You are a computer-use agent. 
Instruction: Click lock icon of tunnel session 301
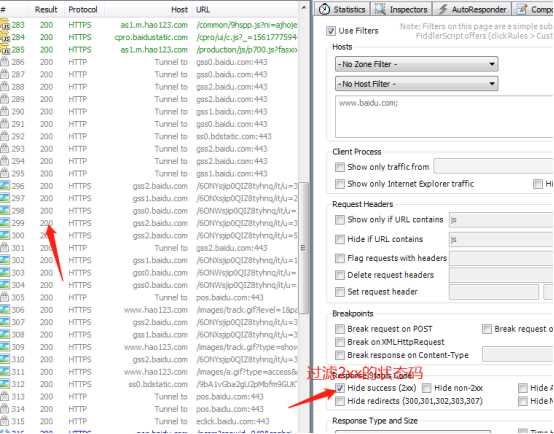coord(5,248)
